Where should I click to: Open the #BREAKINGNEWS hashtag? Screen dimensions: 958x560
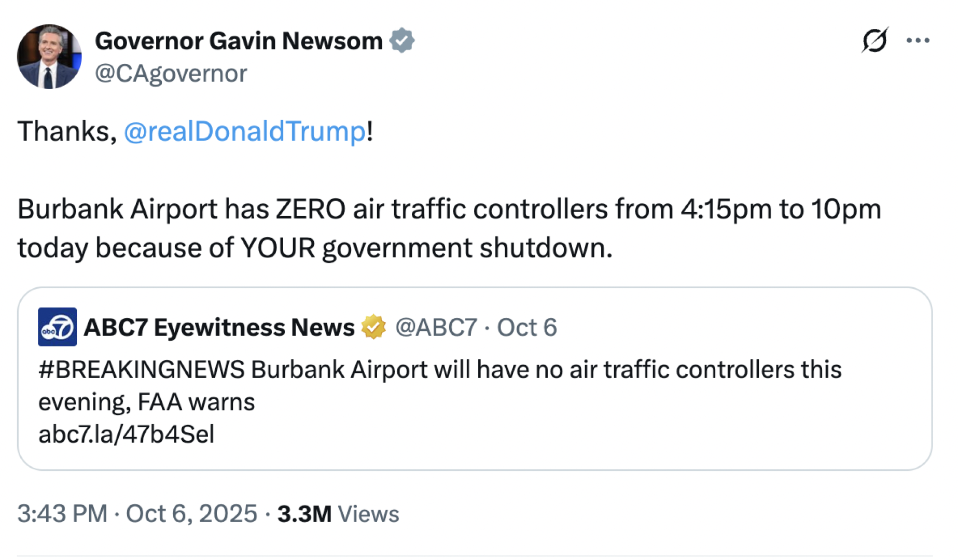(141, 370)
